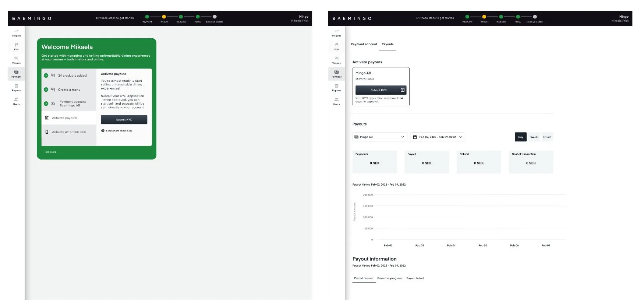Click the Insights icon in the Payouts screen sidebar
This screenshot has width=644, height=302.
click(336, 31)
